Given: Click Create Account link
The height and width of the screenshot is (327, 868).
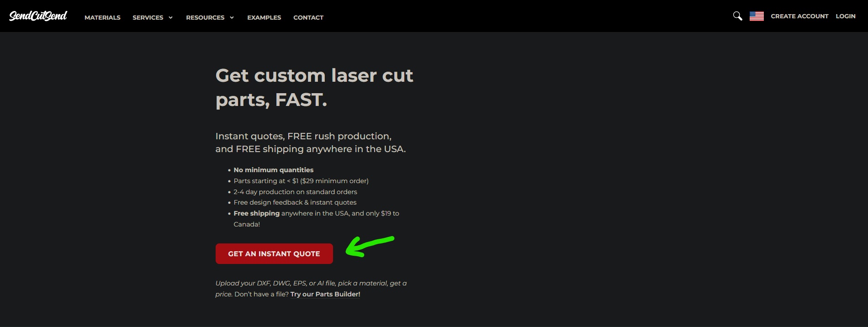Looking at the screenshot, I should 799,16.
